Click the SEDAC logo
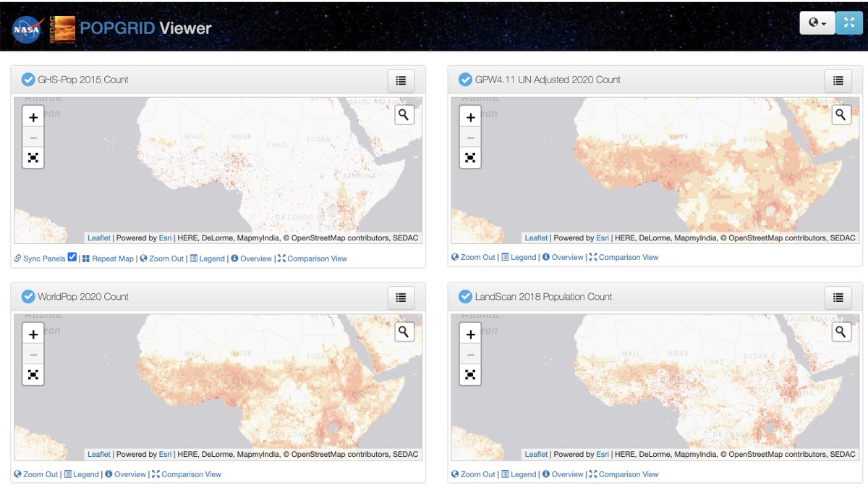 pos(63,29)
